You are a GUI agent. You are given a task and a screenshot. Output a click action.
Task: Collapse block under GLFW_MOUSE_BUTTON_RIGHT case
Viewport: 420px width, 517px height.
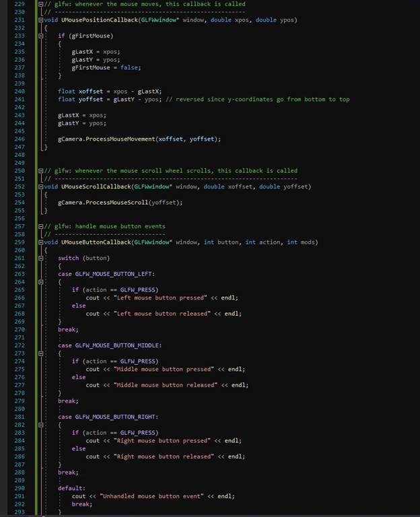41,425
